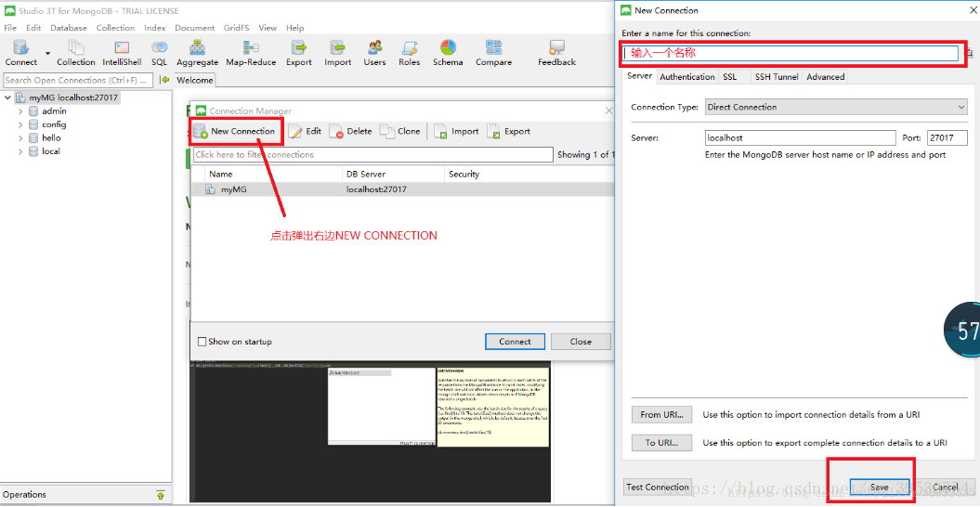The image size is (980, 507).
Task: Switch to the Authentication tab
Action: [x=687, y=77]
